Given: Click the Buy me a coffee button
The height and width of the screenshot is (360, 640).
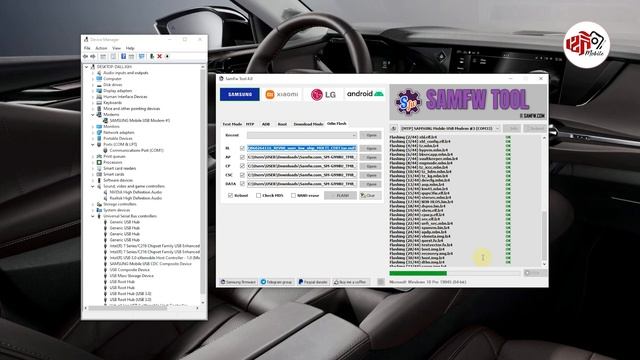Looking at the screenshot, I should tap(351, 282).
